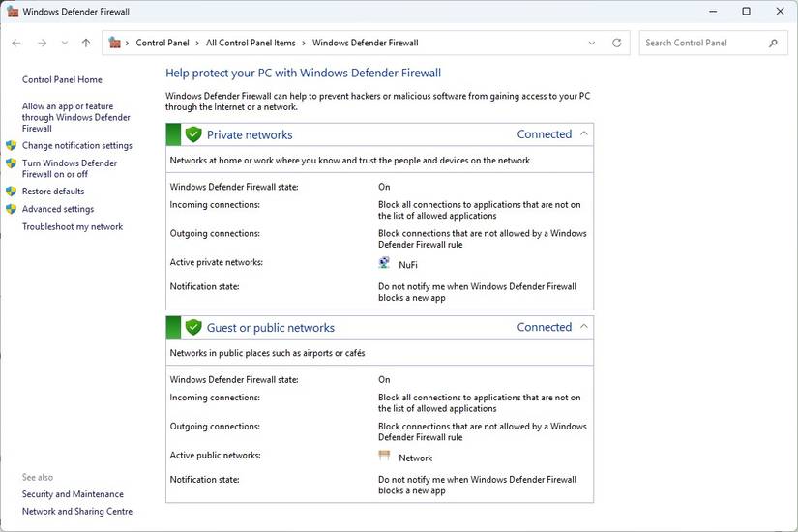Screen dimensions: 798x532
Task: Collapse the Guest or public networks chevron
Action: (583, 327)
